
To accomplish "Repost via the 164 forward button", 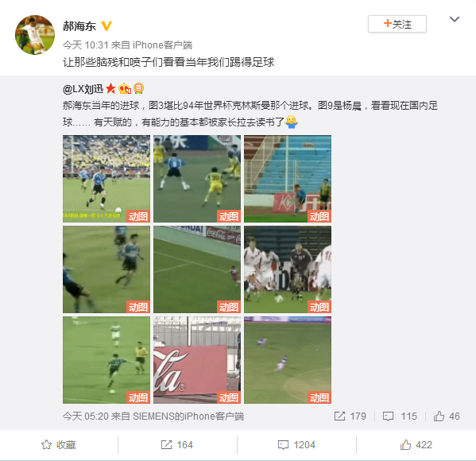I will coord(177,445).
